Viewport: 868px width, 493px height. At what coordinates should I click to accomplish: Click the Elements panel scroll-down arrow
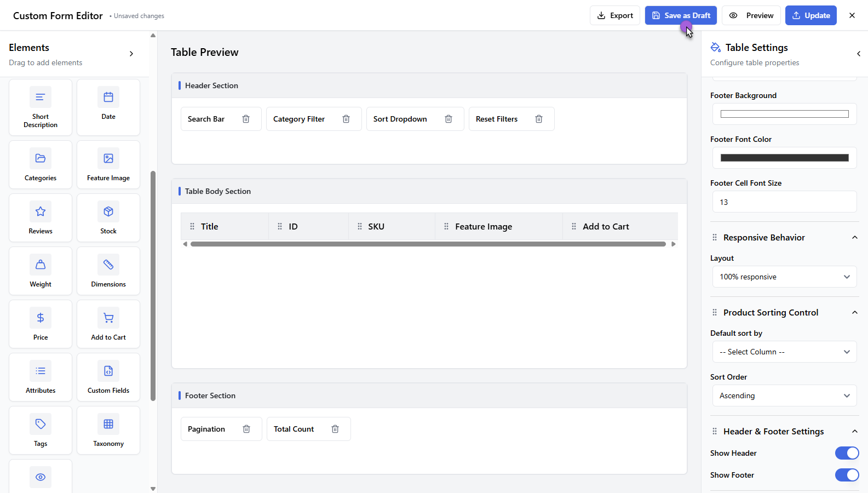[153, 489]
